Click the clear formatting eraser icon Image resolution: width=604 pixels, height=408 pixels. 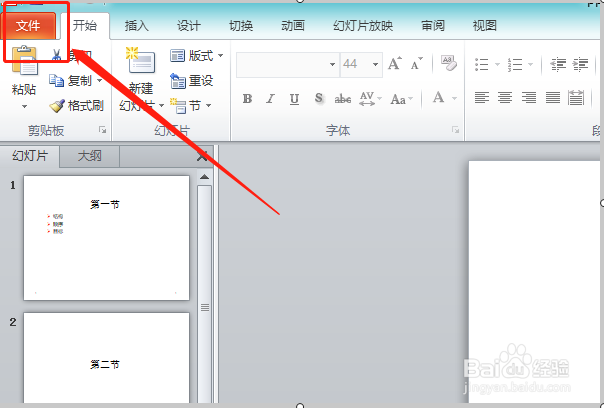coord(448,63)
